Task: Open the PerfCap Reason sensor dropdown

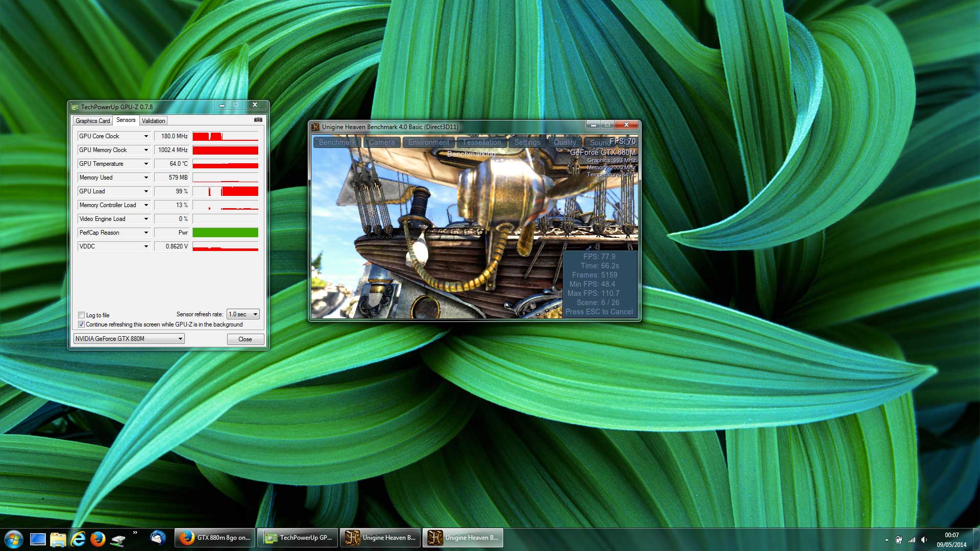Action: 145,233
